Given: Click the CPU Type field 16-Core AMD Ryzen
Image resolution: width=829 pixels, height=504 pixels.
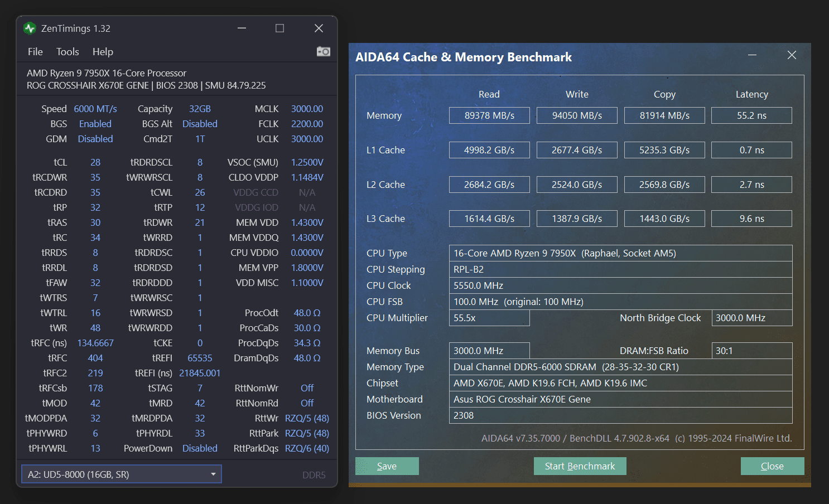Looking at the screenshot, I should click(x=621, y=253).
